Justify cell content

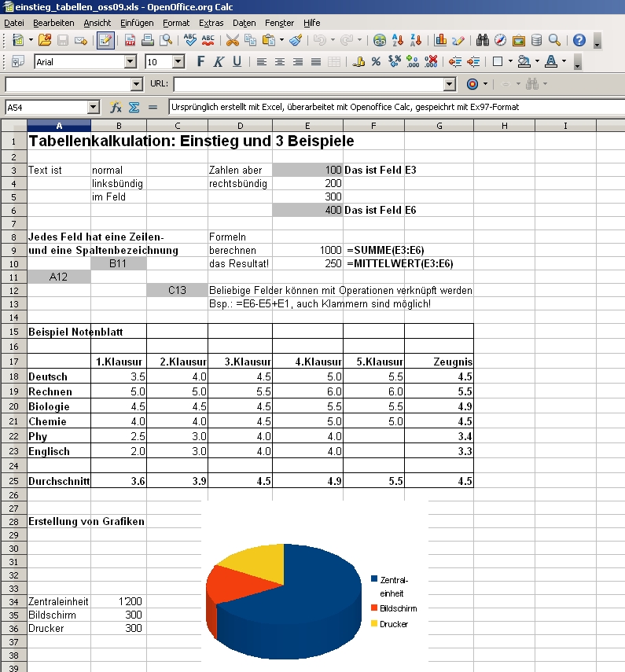pos(316,62)
